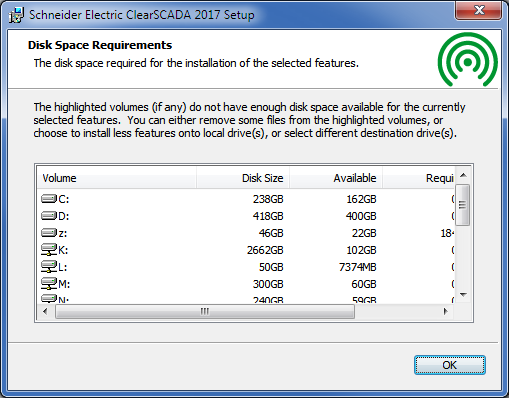
Task: Click the vertical scrollbar thumb
Action: click(463, 205)
